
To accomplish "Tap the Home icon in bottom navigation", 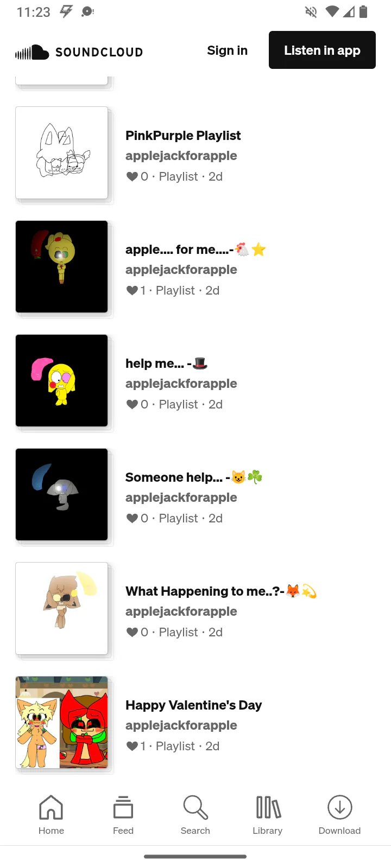I will click(51, 808).
